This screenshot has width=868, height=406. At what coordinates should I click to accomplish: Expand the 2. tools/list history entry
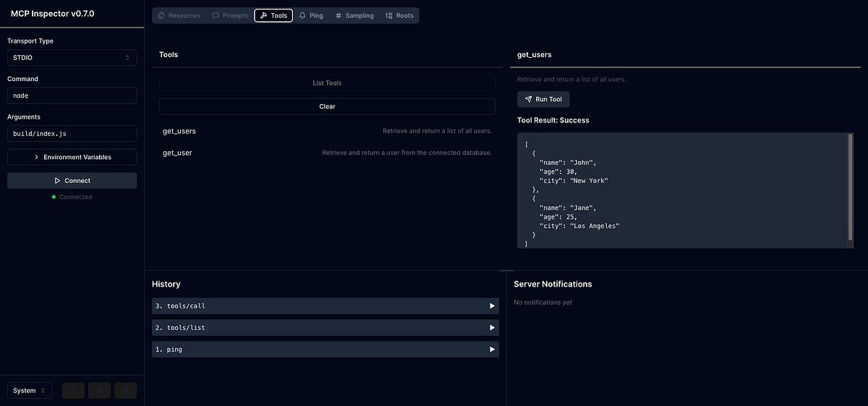[x=325, y=328]
